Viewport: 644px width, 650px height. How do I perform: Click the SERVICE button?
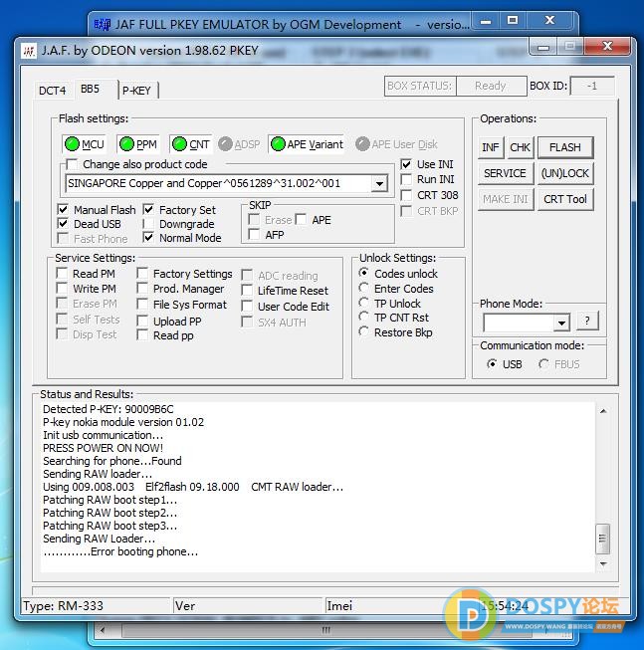click(x=505, y=173)
